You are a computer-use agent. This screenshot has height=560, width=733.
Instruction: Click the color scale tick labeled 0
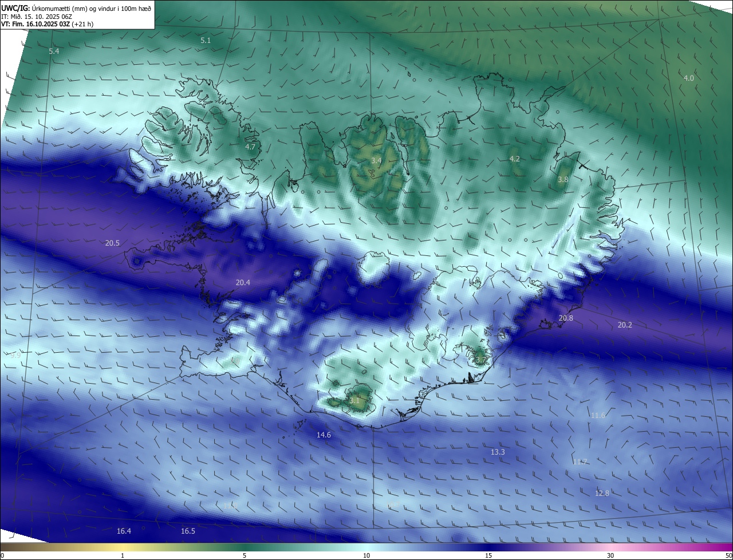(2, 555)
